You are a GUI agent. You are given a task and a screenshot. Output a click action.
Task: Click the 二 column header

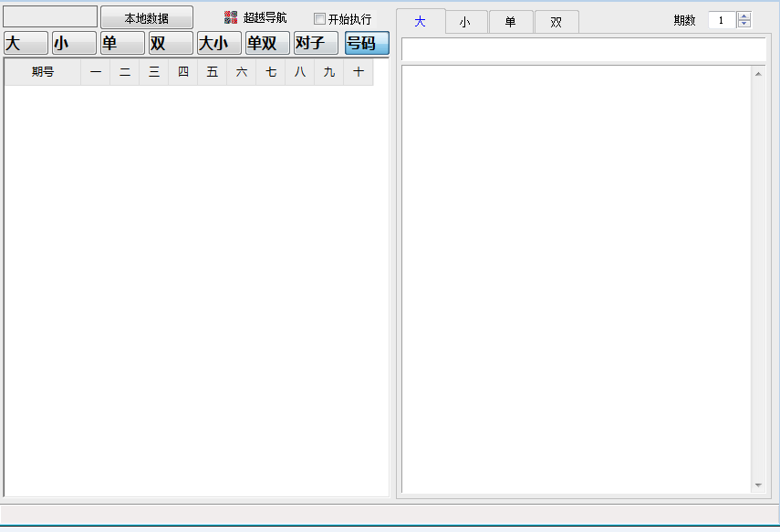[125, 72]
